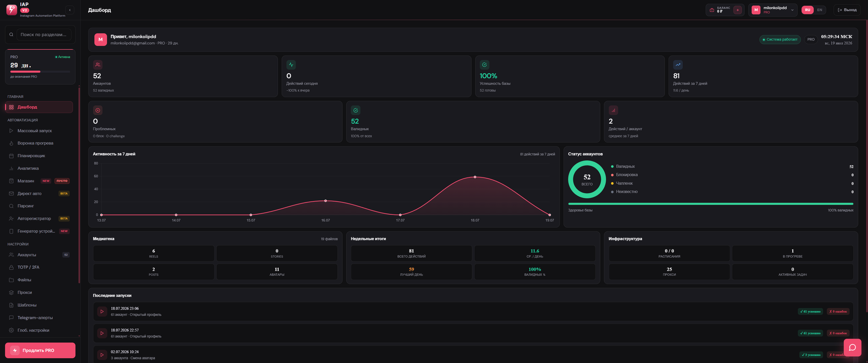Click the Telegram-алерты message icon

11,318
